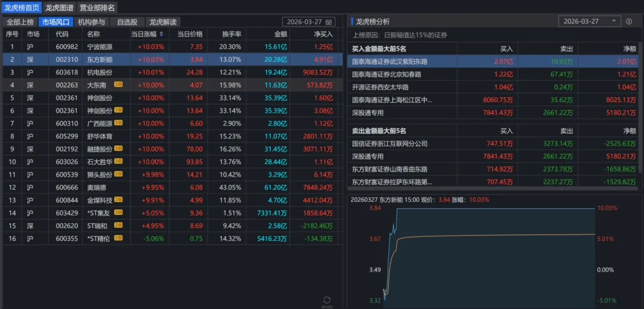Click the vertical scrollbar in the 龙虎榜分析 panel

(x=641, y=107)
